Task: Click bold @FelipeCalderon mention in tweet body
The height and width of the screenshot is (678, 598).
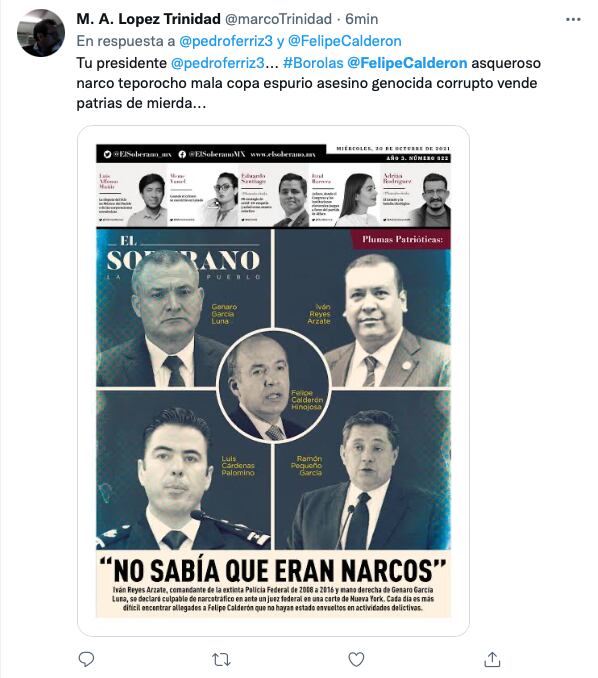Action: point(407,63)
